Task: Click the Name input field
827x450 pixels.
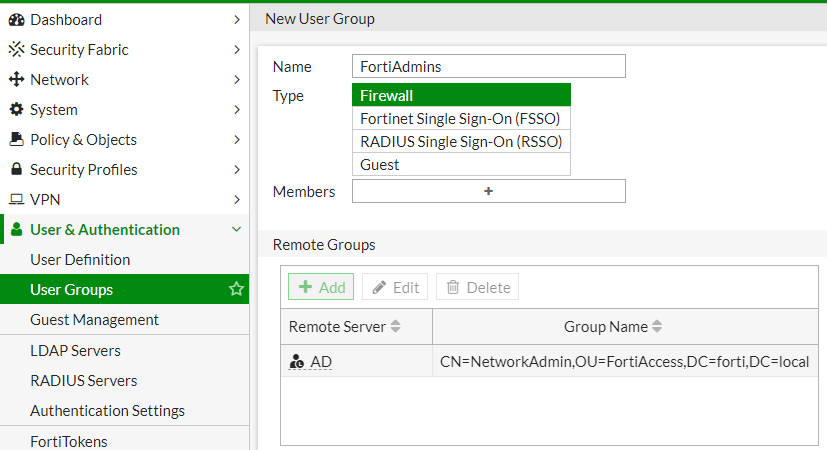Action: [489, 66]
